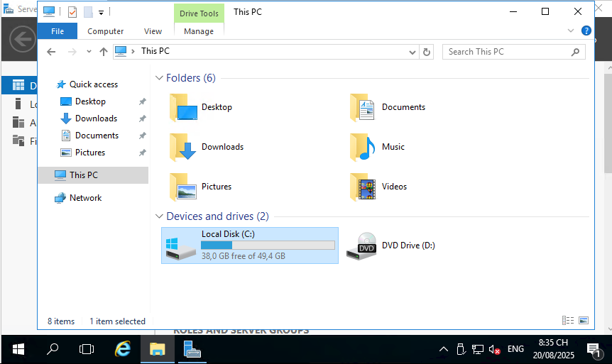This screenshot has width=612, height=364.
Task: Open the address bar history dropdown
Action: 412,52
